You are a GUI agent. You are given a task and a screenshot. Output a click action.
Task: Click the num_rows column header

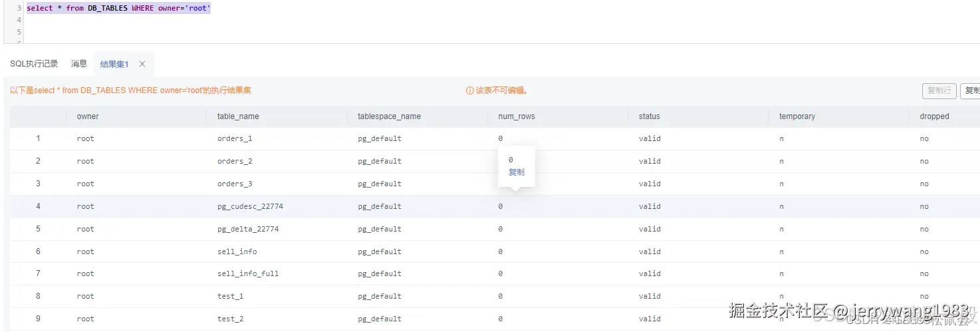coord(517,116)
